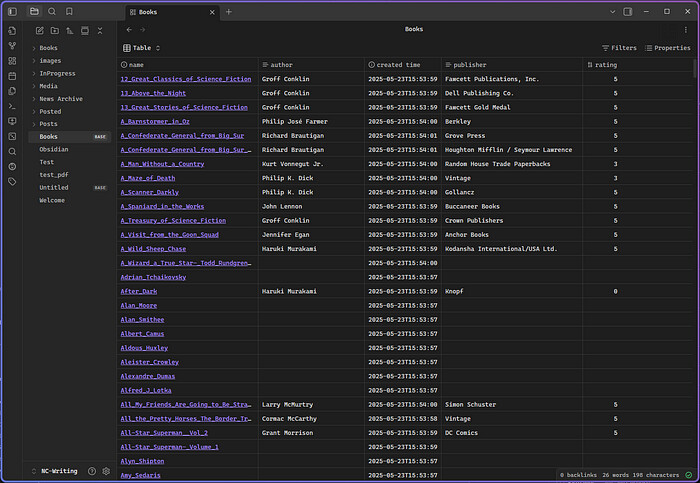Image resolution: width=700 pixels, height=483 pixels.
Task: Open the Bookmarks sidebar tab
Action: 69,11
